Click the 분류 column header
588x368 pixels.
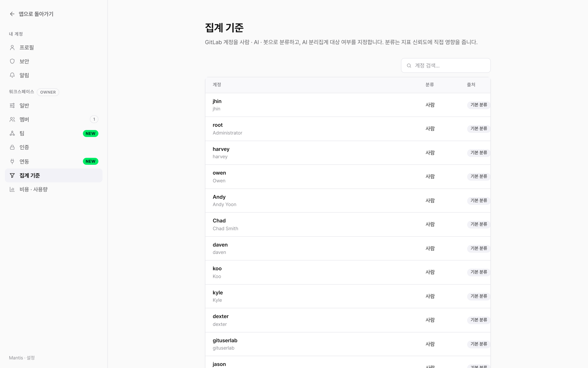pyautogui.click(x=430, y=85)
